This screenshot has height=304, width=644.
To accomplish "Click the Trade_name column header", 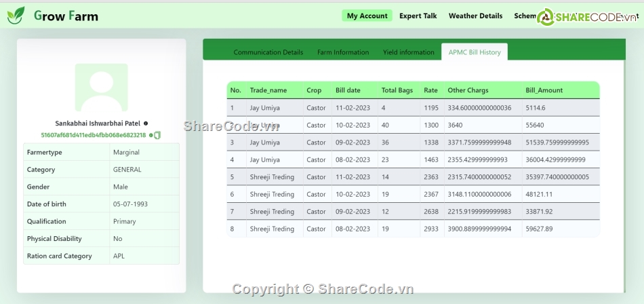I will click(268, 90).
